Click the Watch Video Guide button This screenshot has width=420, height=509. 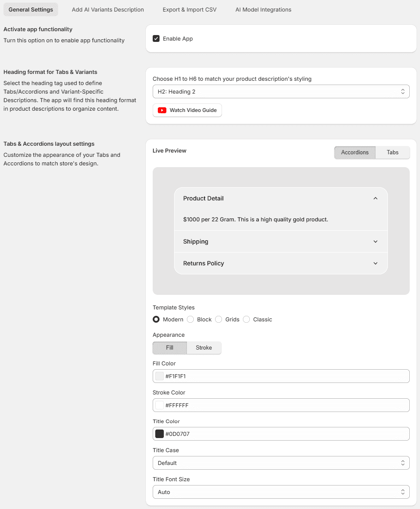click(x=187, y=110)
